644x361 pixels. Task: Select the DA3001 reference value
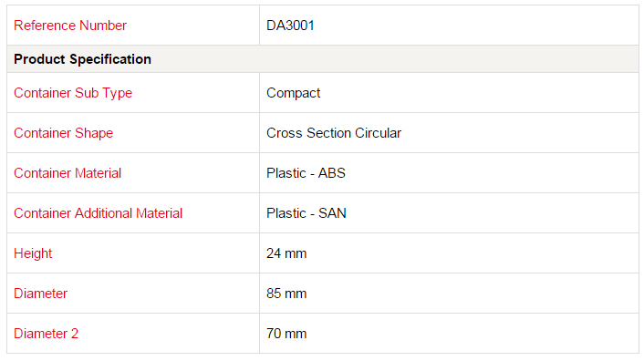coord(290,26)
